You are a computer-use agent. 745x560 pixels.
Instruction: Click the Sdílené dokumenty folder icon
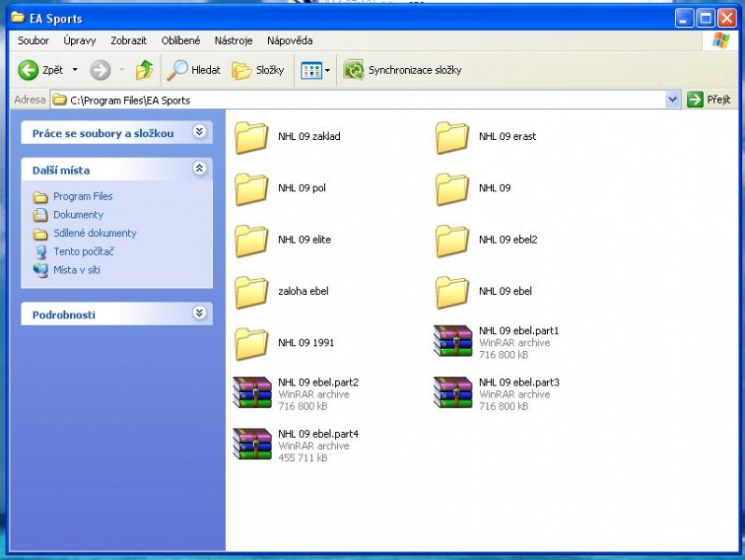pos(40,233)
